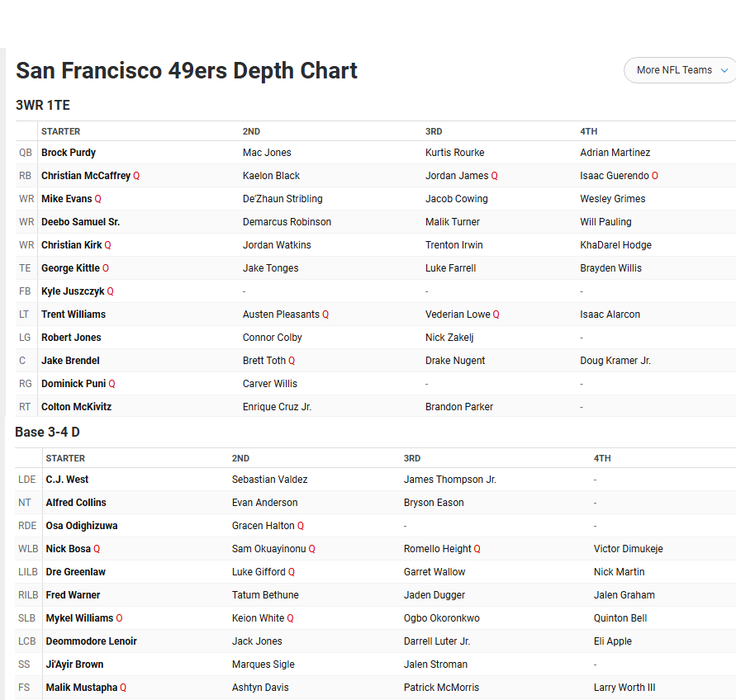Screen dimensions: 736x700
Task: Open the More NFL Teams dropdown
Action: [x=680, y=70]
